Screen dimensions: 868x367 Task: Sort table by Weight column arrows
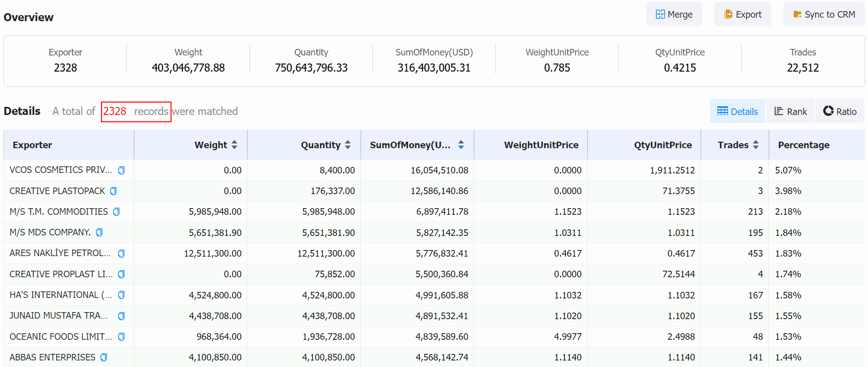pos(234,145)
